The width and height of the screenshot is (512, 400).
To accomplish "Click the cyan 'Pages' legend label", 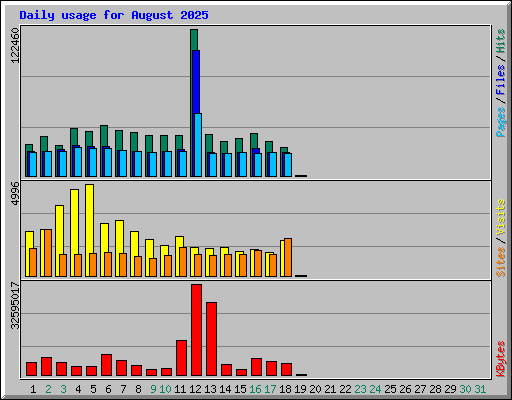I will (x=500, y=122).
